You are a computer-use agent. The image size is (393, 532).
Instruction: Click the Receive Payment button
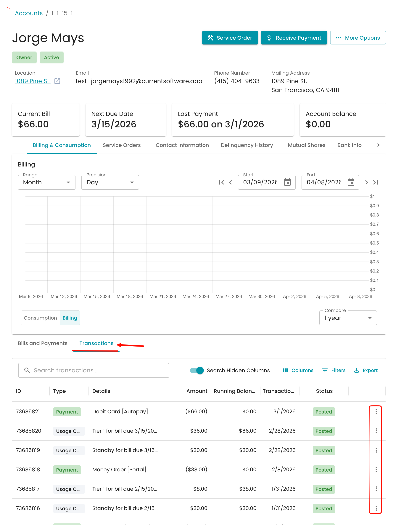(x=294, y=38)
